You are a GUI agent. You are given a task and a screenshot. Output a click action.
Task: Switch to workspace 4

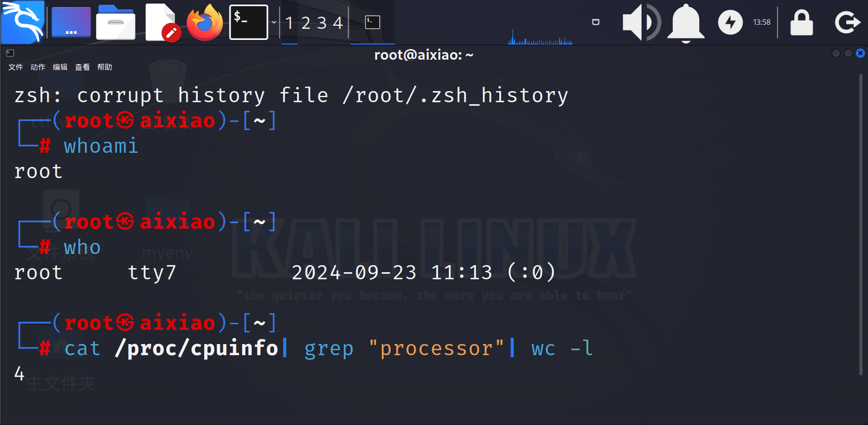[x=338, y=23]
